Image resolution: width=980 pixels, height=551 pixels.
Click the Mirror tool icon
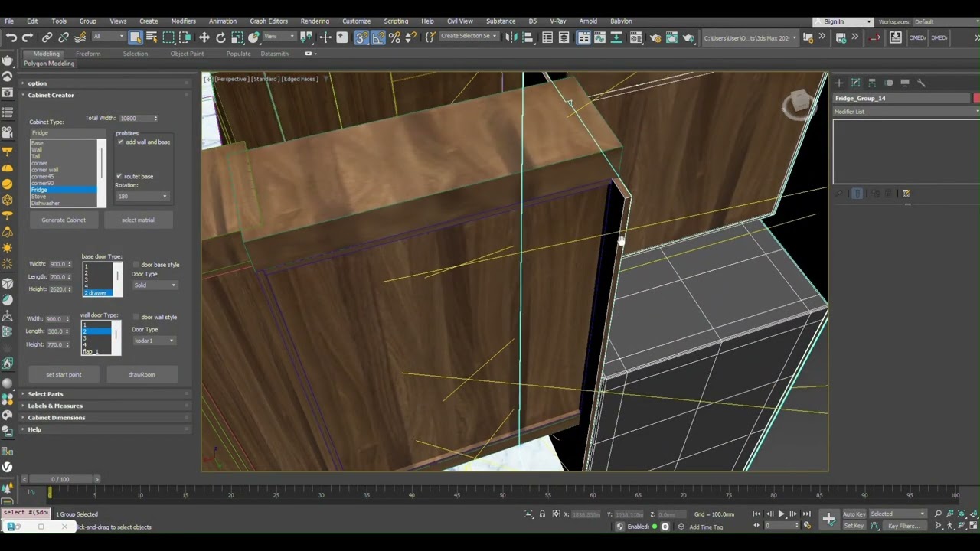click(513, 37)
